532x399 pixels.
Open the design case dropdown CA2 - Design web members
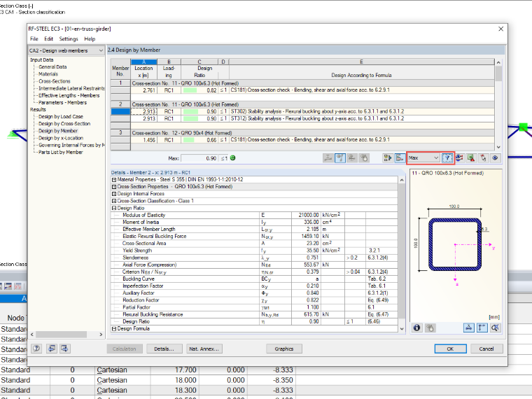point(66,50)
